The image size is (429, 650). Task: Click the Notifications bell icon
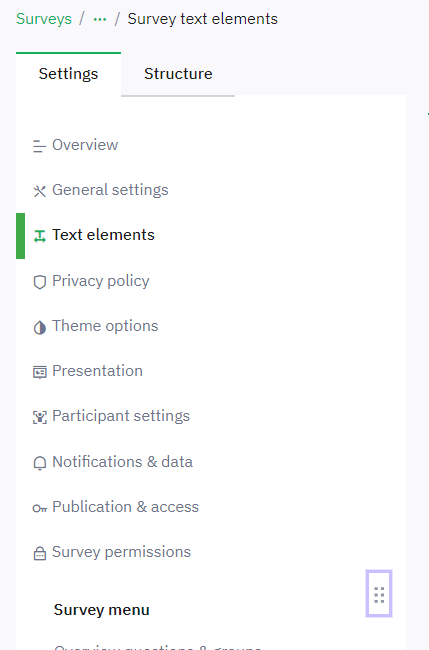[x=39, y=463]
